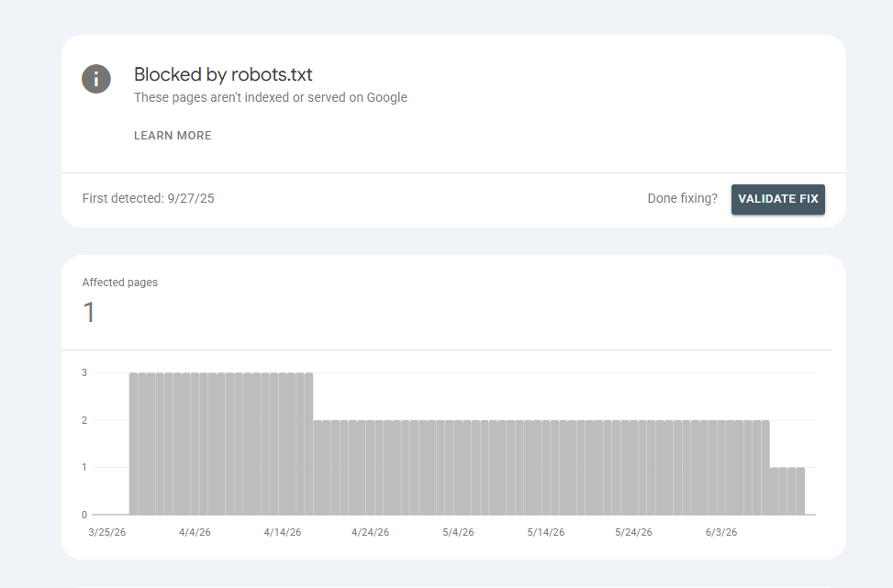The height and width of the screenshot is (588, 893).
Task: Click the y-axis value 2 label
Action: pyautogui.click(x=84, y=420)
